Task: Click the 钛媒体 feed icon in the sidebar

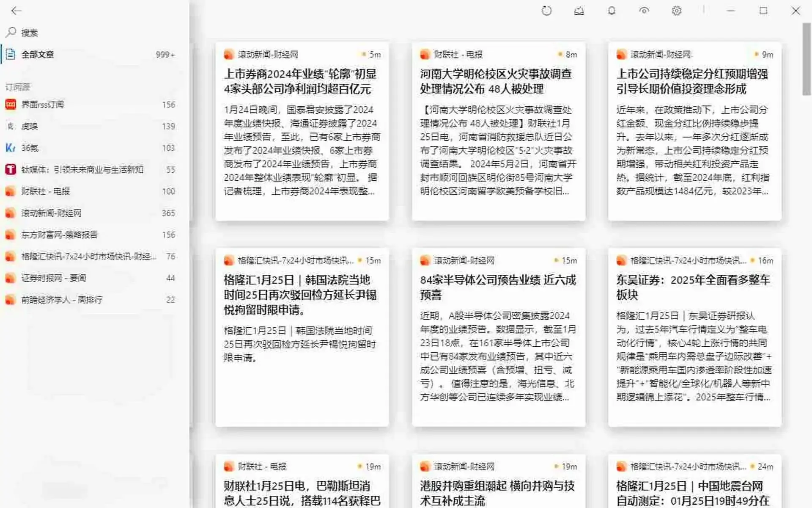Action: (x=11, y=169)
